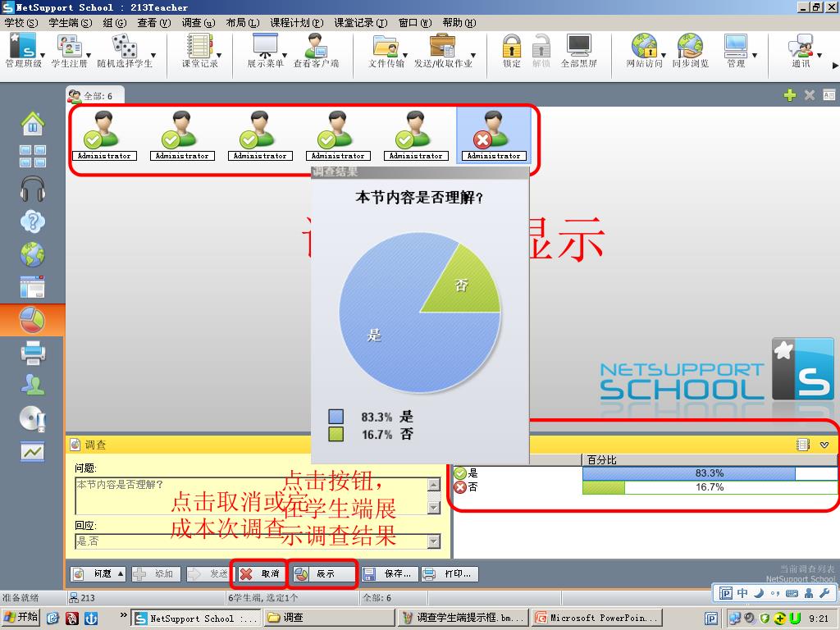Expand the 管理班级 dropdown arrow
This screenshot has width=840, height=630.
[x=43, y=55]
